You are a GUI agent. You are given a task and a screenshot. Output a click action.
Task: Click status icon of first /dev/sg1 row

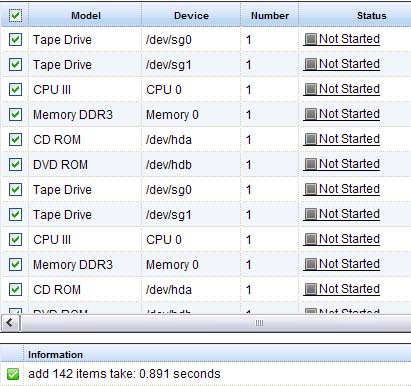[311, 64]
